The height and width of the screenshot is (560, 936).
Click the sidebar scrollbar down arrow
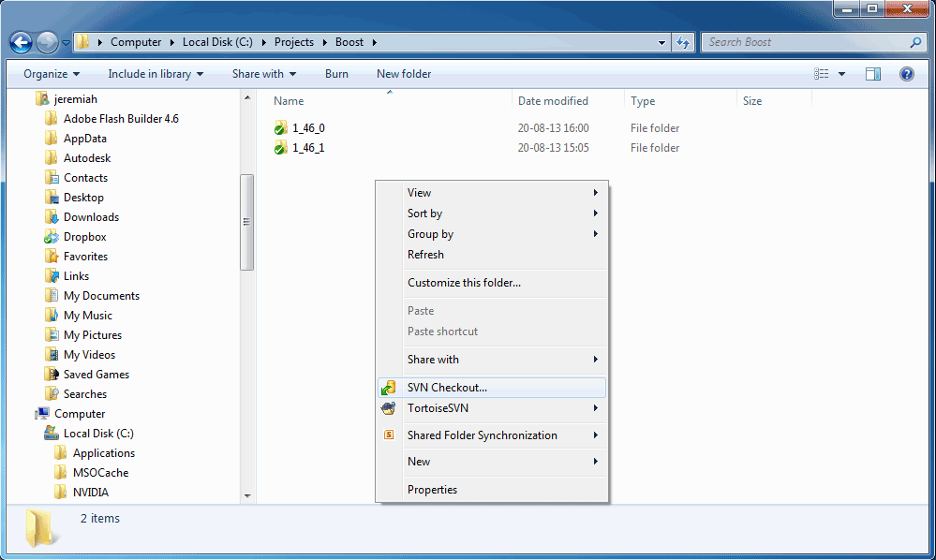pyautogui.click(x=247, y=496)
